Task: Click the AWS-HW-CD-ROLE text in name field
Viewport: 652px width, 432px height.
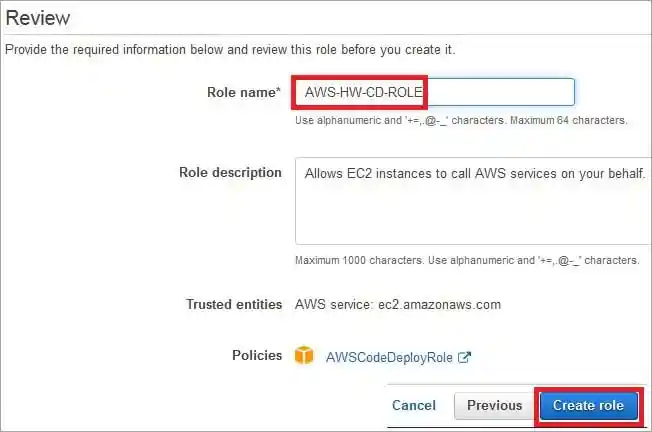Action: click(360, 93)
